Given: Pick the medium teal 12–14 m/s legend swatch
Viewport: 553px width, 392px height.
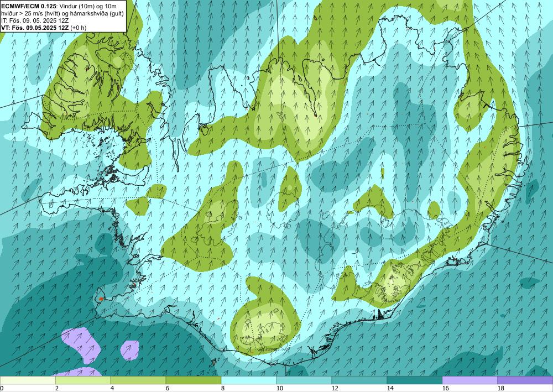Looking at the screenshot, I should (359, 380).
